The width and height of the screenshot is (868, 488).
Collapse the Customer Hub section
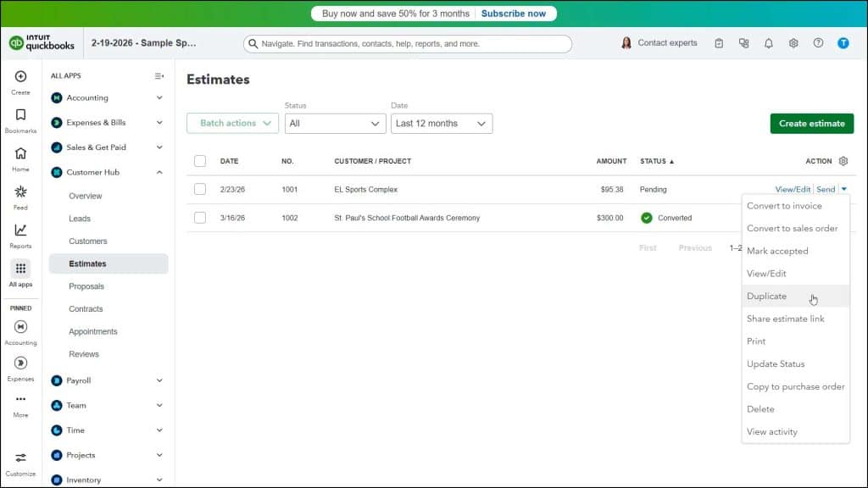[x=158, y=172]
